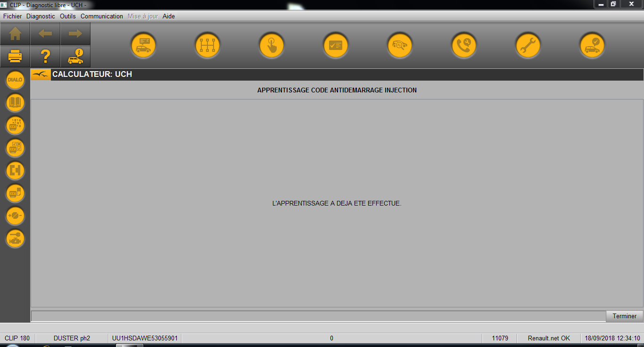This screenshot has height=347, width=644.
Task: Open the Outils menu
Action: [x=68, y=16]
